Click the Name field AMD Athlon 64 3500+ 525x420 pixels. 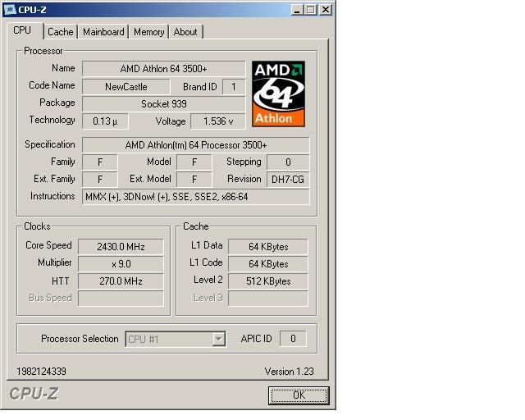pyautogui.click(x=164, y=69)
